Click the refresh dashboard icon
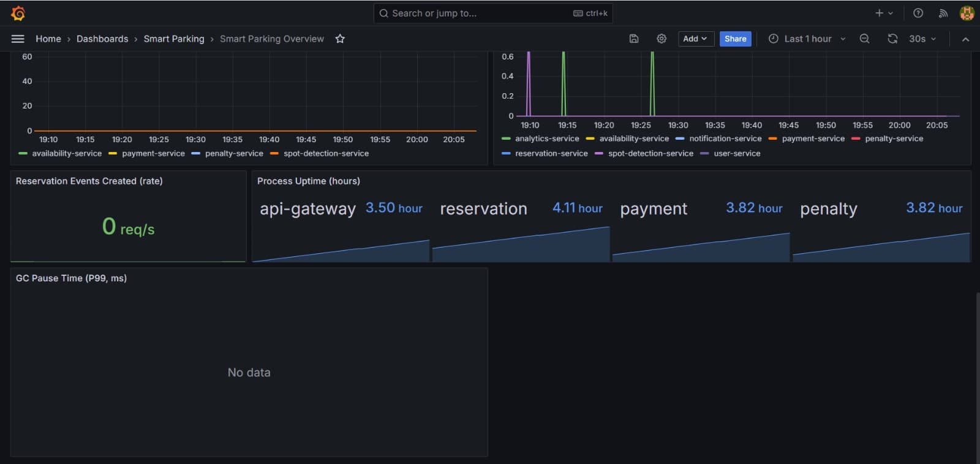 click(x=892, y=39)
